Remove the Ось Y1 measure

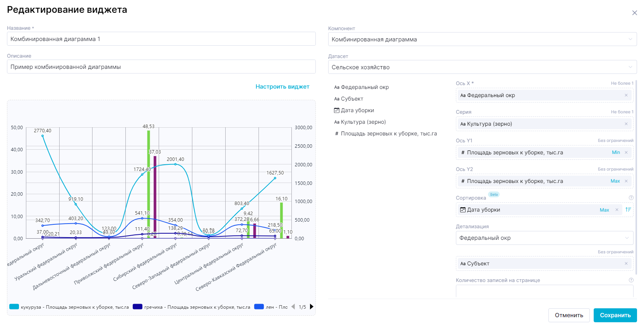[x=626, y=152]
